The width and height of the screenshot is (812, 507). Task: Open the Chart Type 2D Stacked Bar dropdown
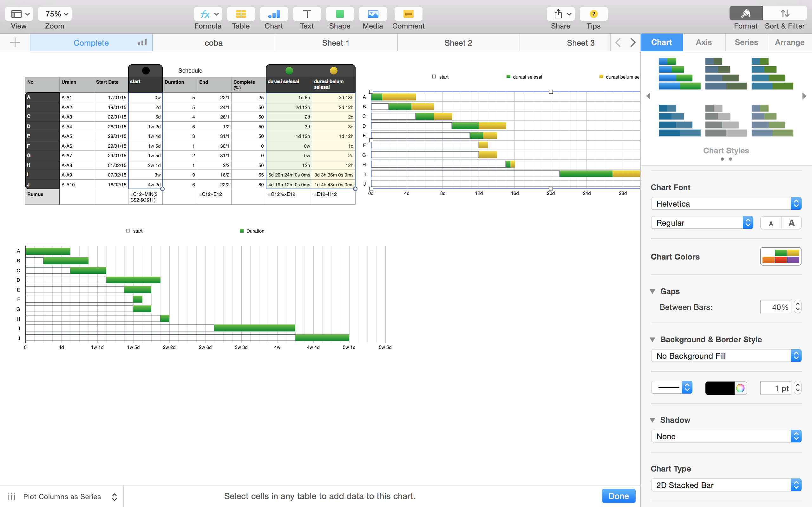point(726,485)
